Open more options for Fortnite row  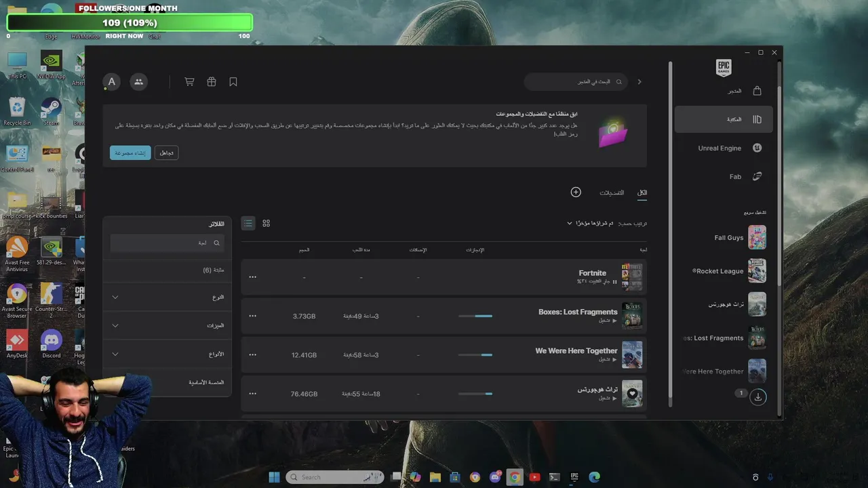pyautogui.click(x=253, y=277)
